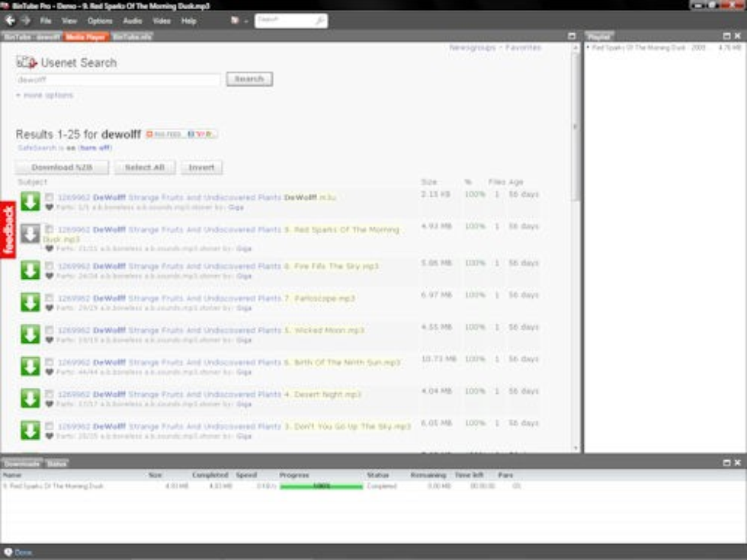
Task: Maximize the Playlist panel
Action: click(726, 37)
